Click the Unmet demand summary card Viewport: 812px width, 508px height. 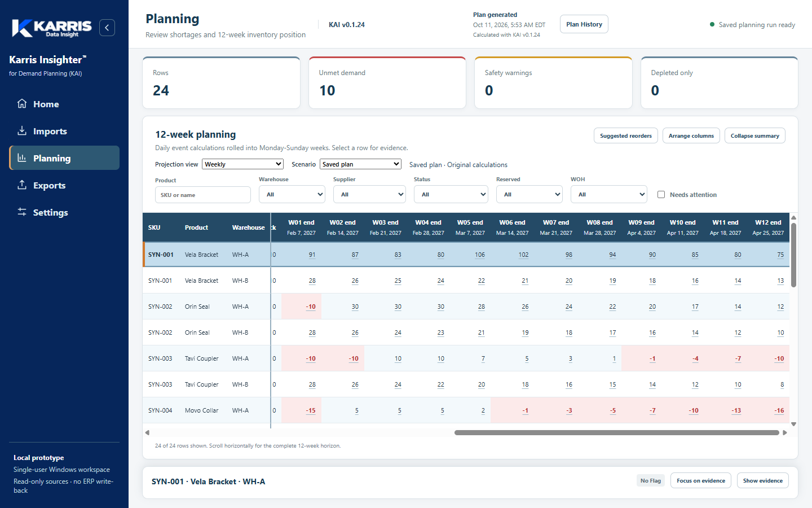(x=387, y=82)
